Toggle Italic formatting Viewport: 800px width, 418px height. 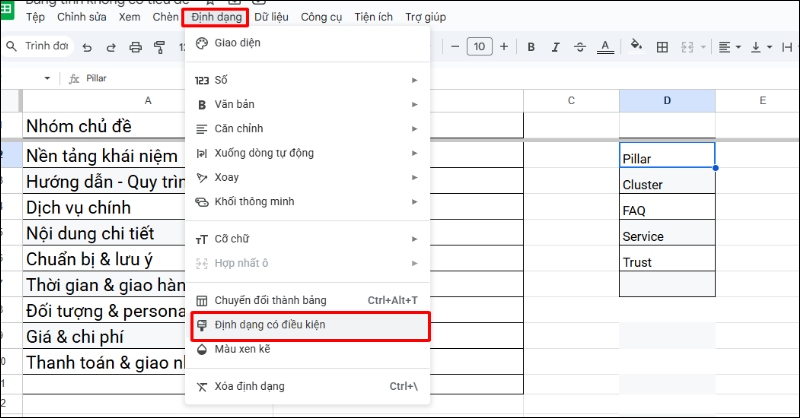pyautogui.click(x=555, y=47)
